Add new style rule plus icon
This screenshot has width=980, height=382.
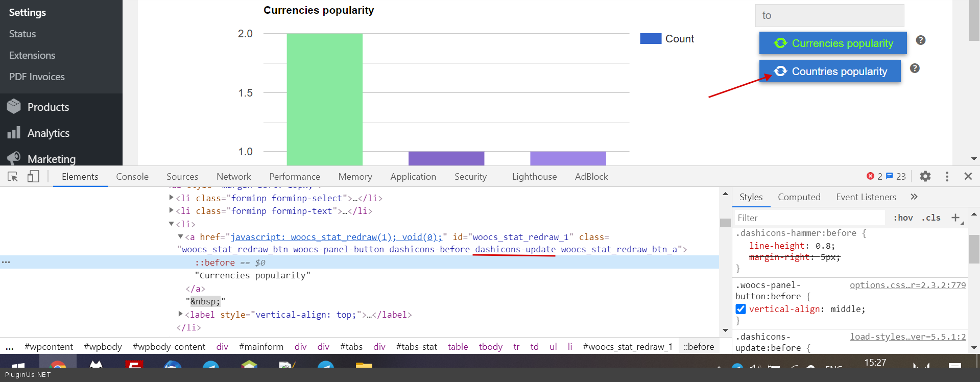coord(955,218)
